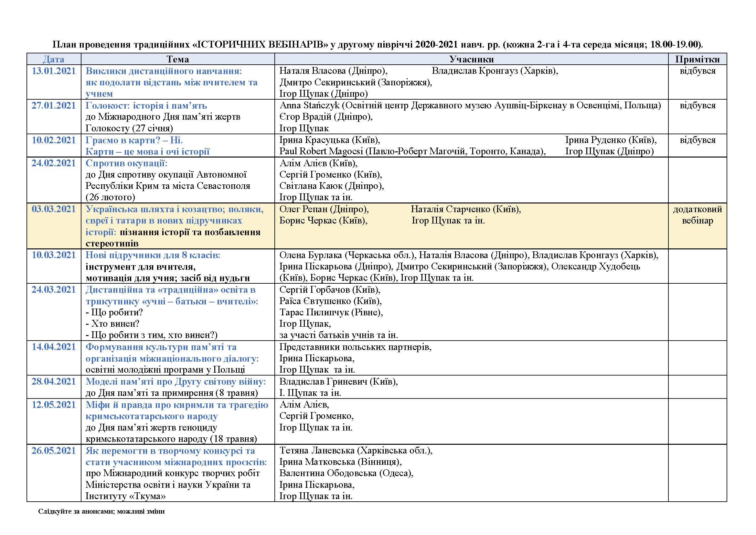
Task: Click topic "Як перемогти в творчому конкурсі та"
Action: click(x=170, y=451)
